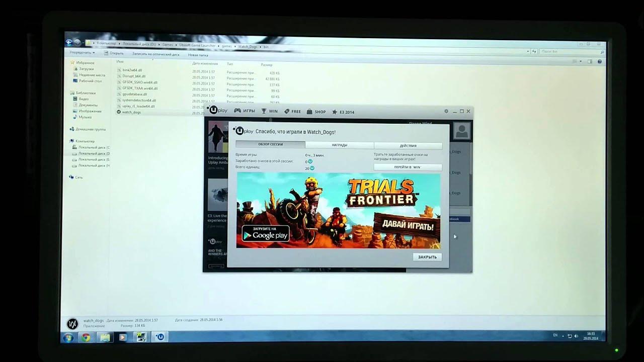The width and height of the screenshot is (644, 362).
Task: Click the Uplay logo in the top bar
Action: (218, 110)
